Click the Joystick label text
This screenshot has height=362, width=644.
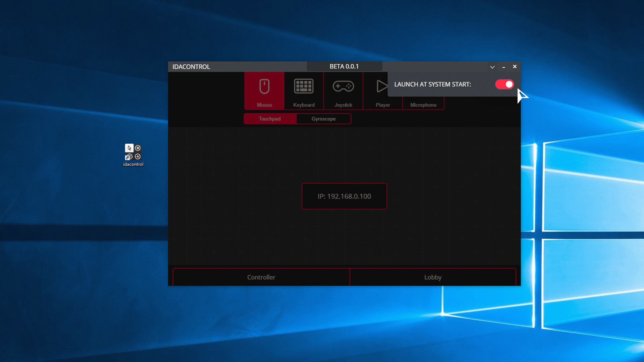pos(343,105)
